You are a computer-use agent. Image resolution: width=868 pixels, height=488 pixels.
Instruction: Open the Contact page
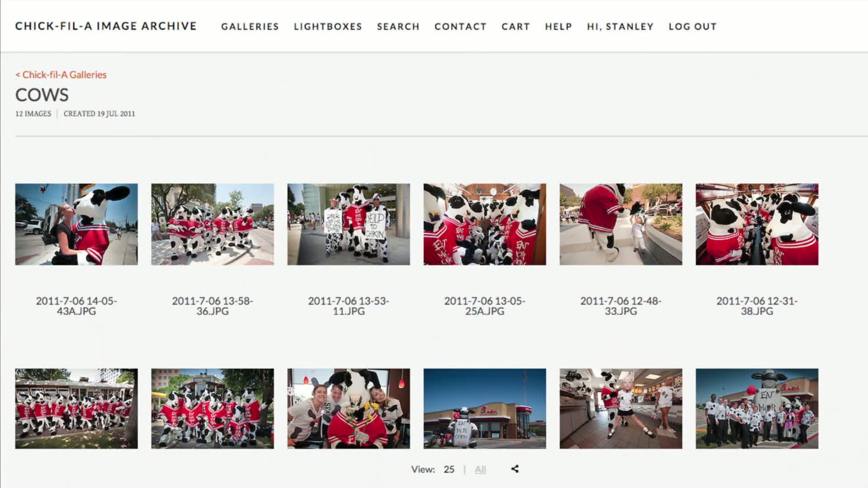(x=461, y=27)
